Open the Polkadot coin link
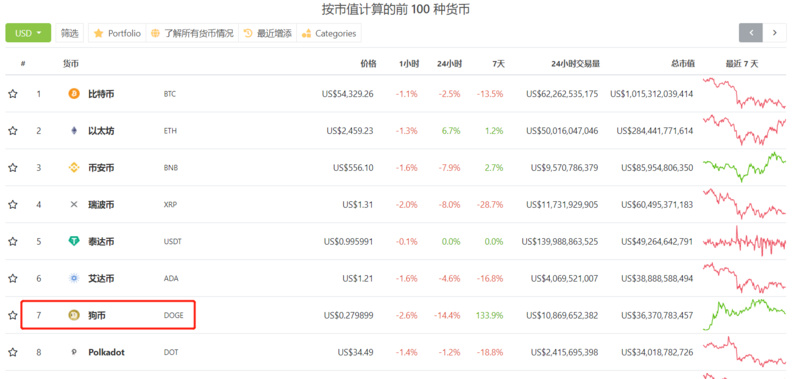The width and height of the screenshot is (800, 379). coord(106,352)
